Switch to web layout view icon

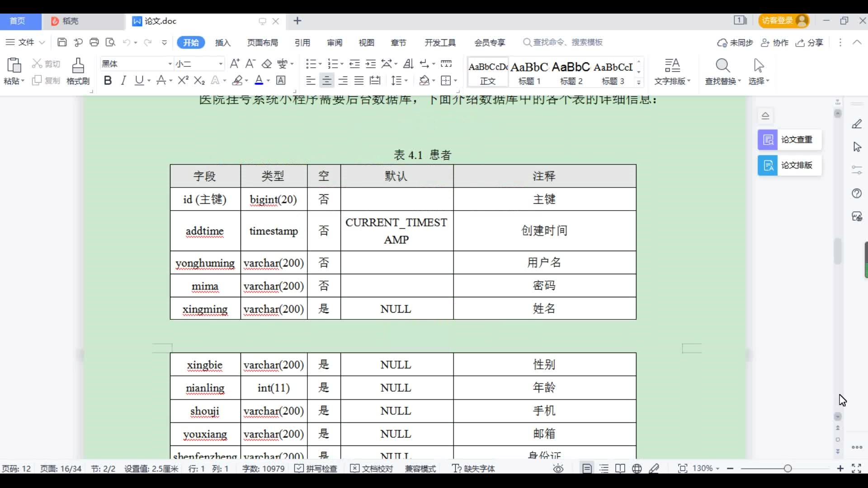(x=637, y=469)
